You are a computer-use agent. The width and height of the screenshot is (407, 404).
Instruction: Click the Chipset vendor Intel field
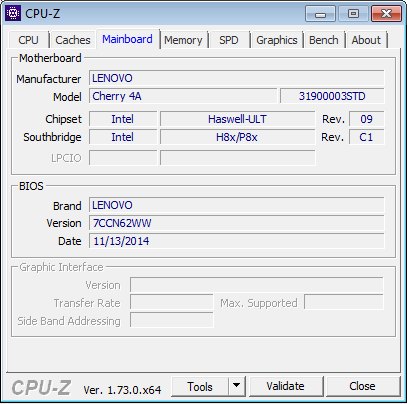click(123, 119)
